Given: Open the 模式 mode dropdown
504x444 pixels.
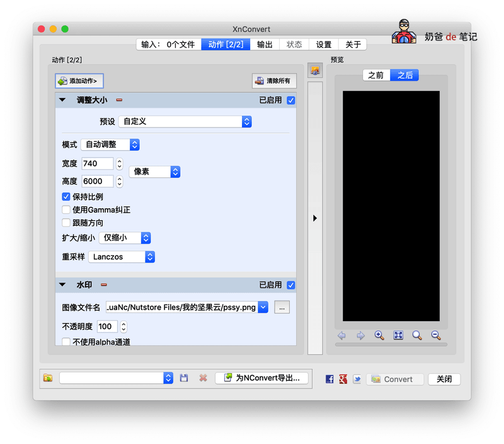Looking at the screenshot, I should [x=110, y=144].
